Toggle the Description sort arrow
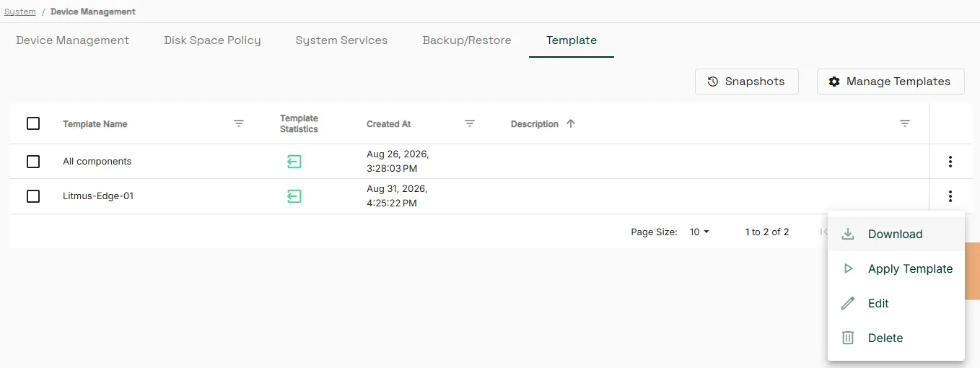Viewport: 980px width, 368px height. pos(571,123)
